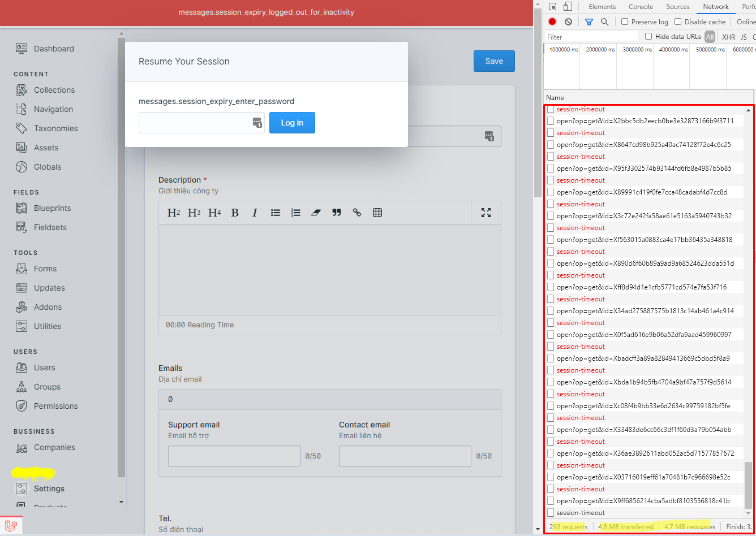Image resolution: width=756 pixels, height=536 pixels.
Task: Open Permissions in the sidebar
Action: click(47, 406)
